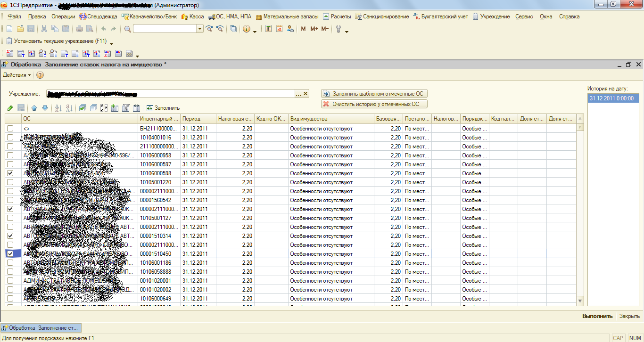Open the Санкционирование menu
Screen dimensions: 644x342
[x=382, y=16]
